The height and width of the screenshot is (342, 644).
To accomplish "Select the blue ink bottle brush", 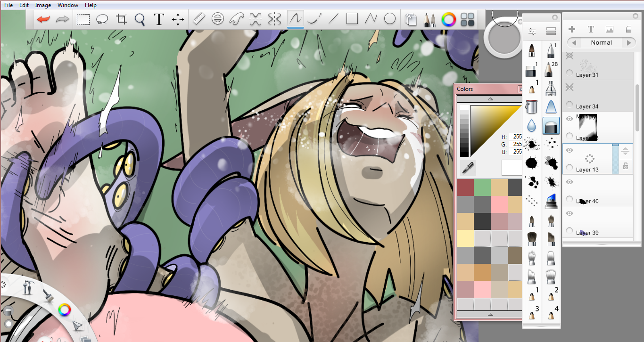I will (x=550, y=201).
